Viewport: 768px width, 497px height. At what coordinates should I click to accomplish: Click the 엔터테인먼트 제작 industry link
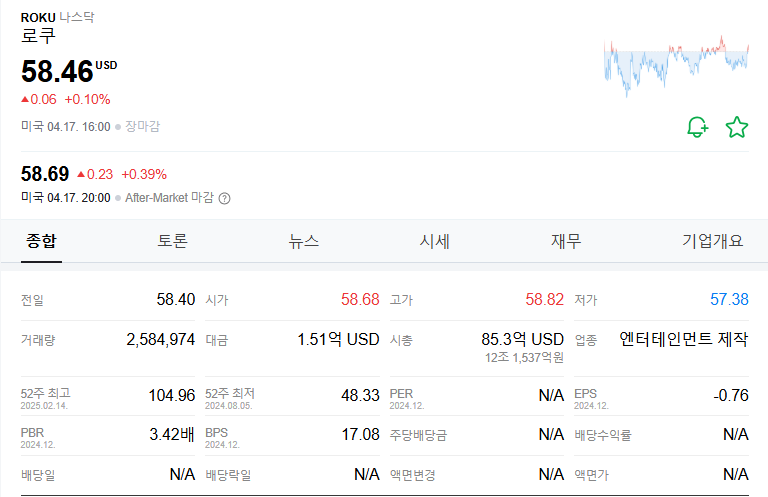coord(684,339)
